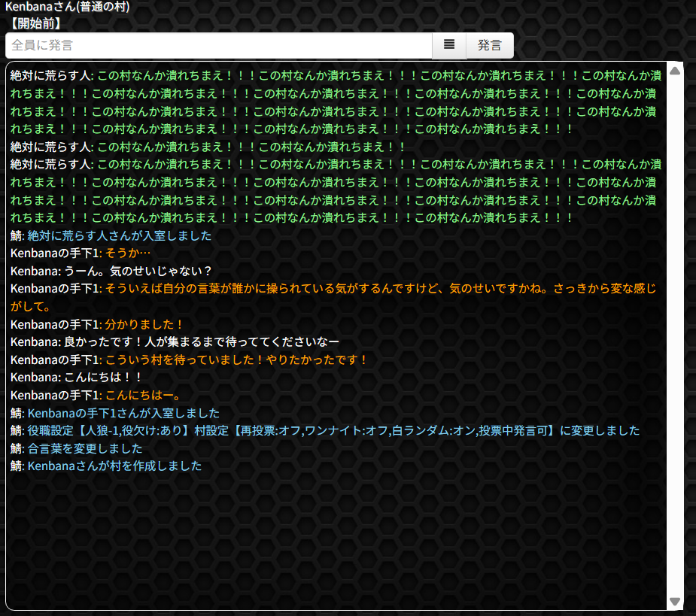Click the message こんにちはー。
This screenshot has width=696, height=616.
point(143,396)
